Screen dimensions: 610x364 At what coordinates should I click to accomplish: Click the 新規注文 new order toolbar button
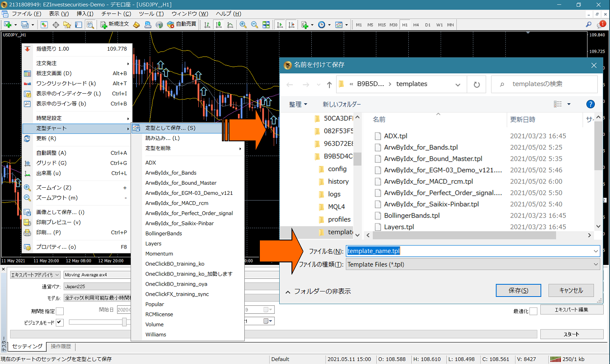tap(115, 24)
